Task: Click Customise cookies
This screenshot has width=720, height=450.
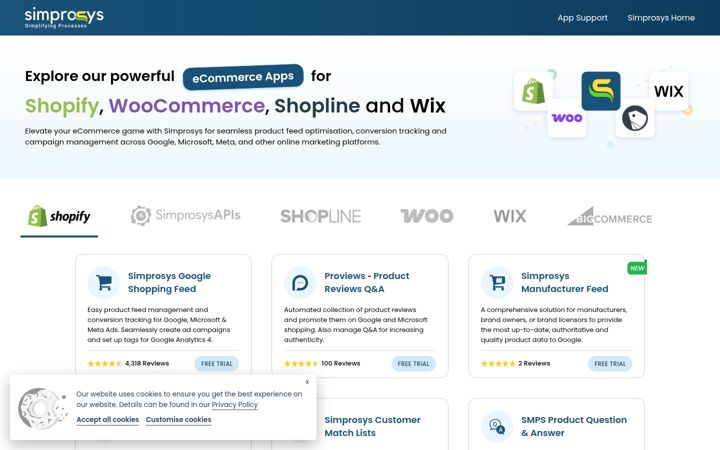Action: coord(179,420)
